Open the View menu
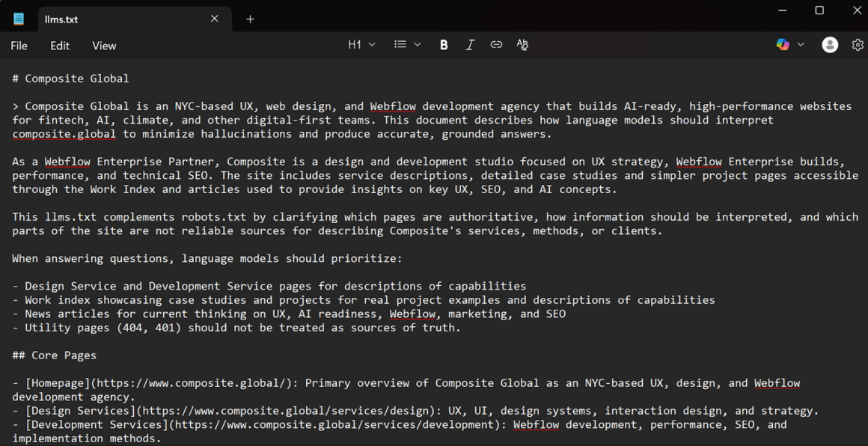The width and height of the screenshot is (868, 446). 104,46
